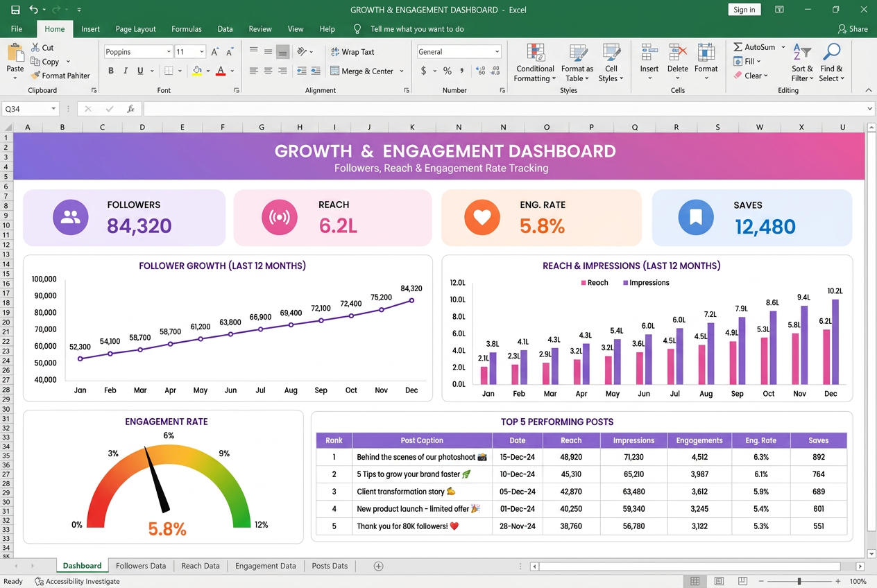Switch to Page Layout view in status bar
The image size is (877, 588).
pyautogui.click(x=719, y=581)
